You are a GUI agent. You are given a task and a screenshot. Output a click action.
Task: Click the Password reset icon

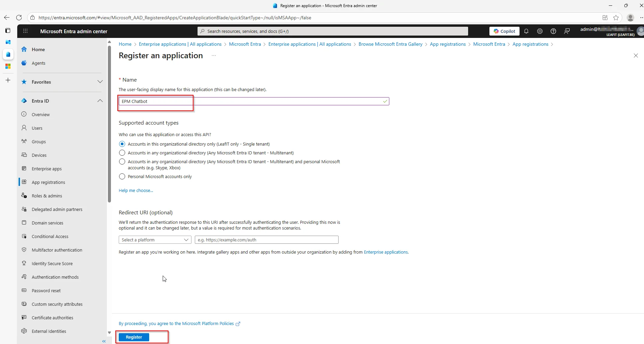coord(24,290)
